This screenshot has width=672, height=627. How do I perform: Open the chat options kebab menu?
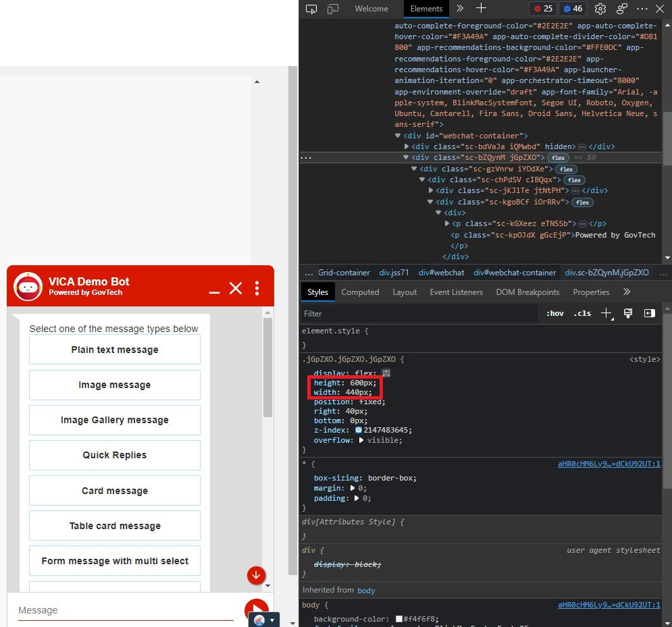[x=257, y=288]
